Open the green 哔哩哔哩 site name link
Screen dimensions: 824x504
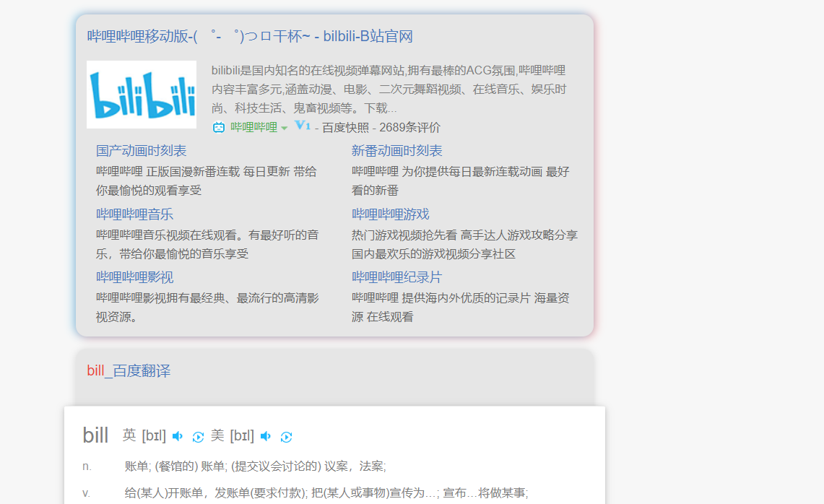(x=253, y=127)
